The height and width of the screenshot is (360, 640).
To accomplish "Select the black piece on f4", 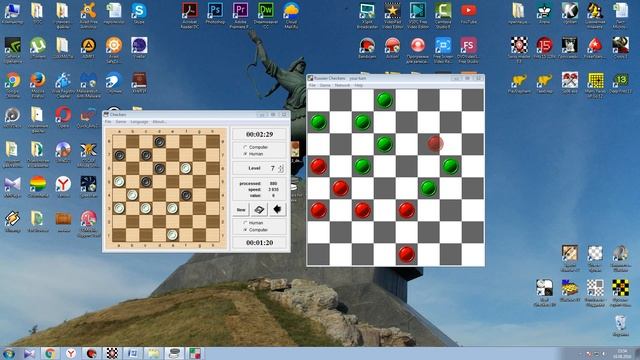I will (186, 195).
